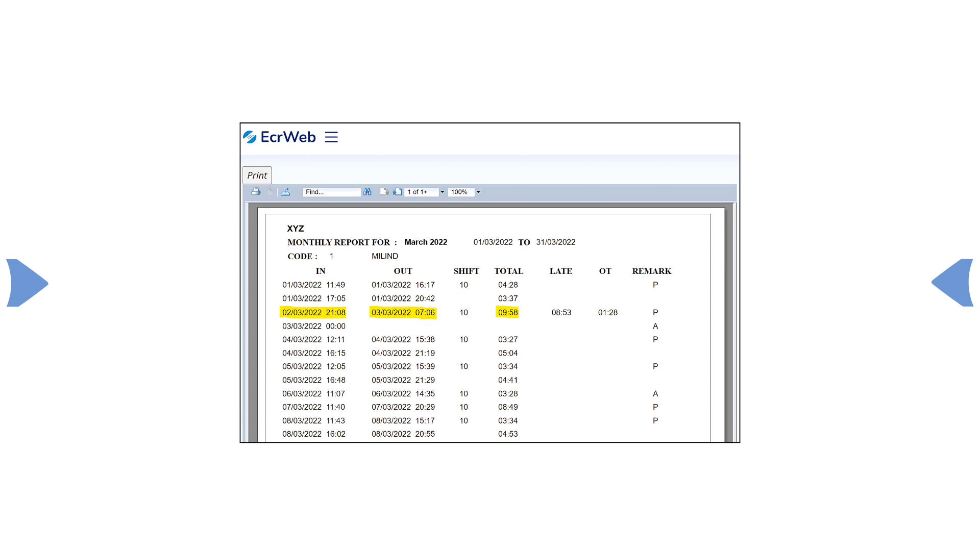The width and height of the screenshot is (980, 551).
Task: Click the Find text field
Action: click(331, 192)
